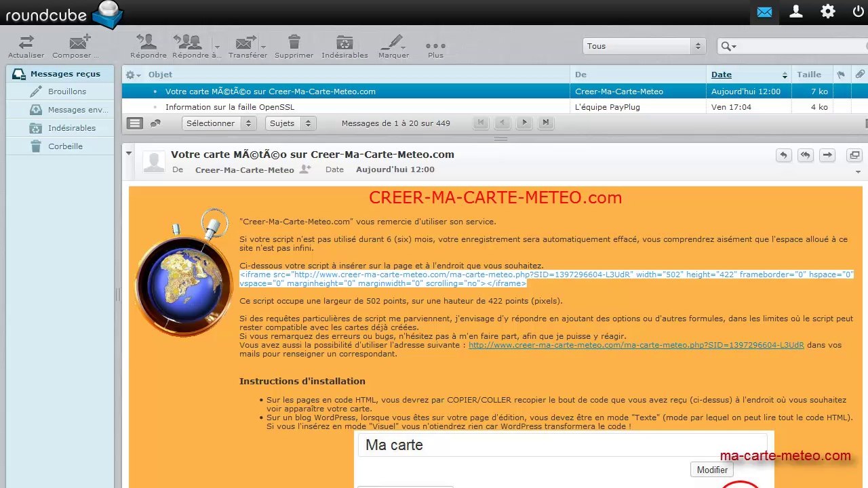Sort by the Date column header
Viewport: 868px width, 488px height.
pyautogui.click(x=721, y=75)
